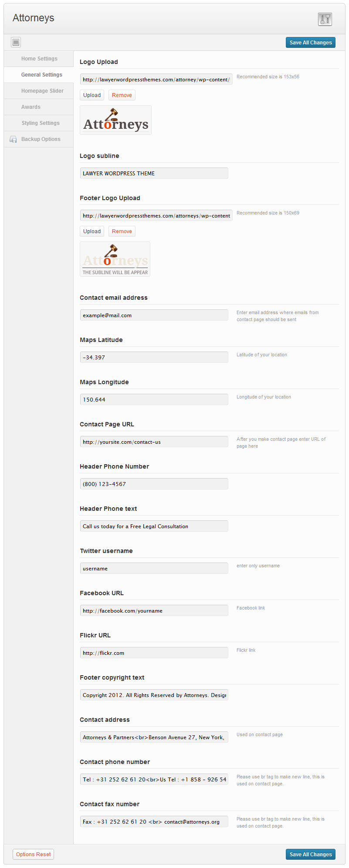Click the Twitter username text field
349x868 pixels.
click(x=154, y=569)
